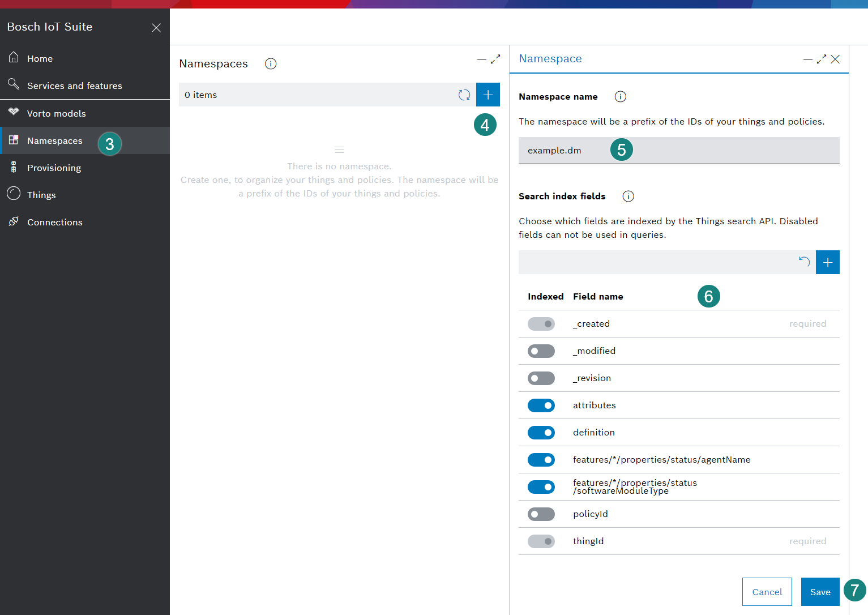Open info icon beside Namespace name
This screenshot has height=615, width=868.
pos(620,97)
